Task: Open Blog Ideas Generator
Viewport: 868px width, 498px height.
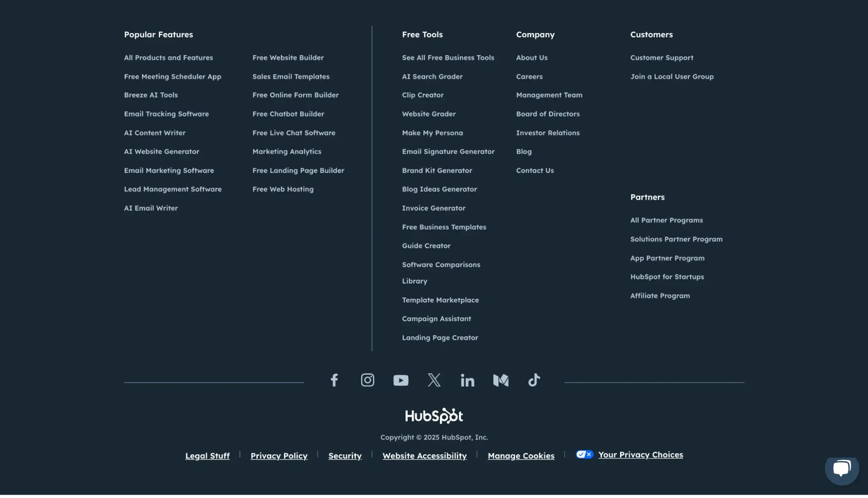Action: click(x=439, y=190)
